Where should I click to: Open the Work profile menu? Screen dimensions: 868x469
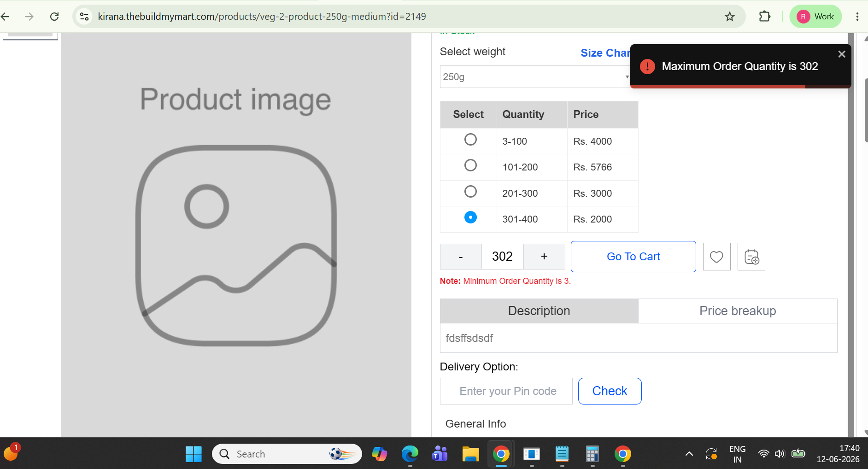(x=815, y=17)
